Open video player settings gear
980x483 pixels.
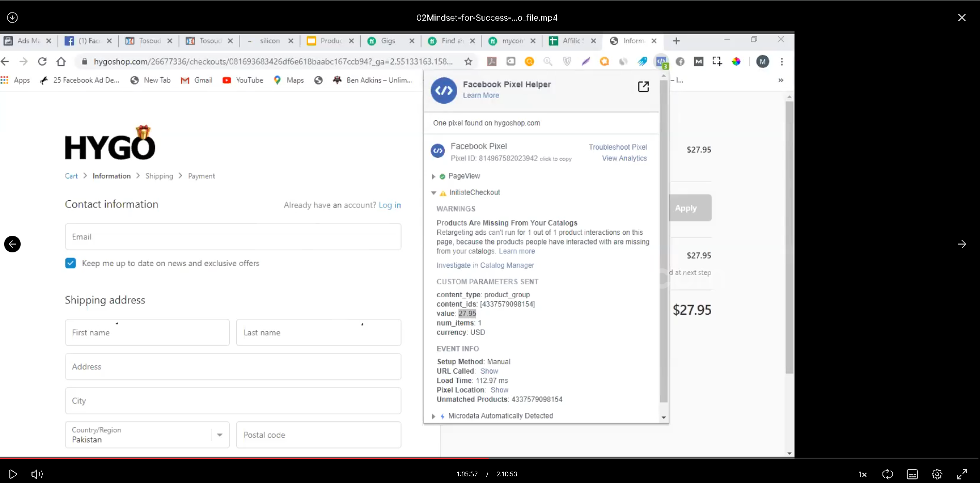937,474
